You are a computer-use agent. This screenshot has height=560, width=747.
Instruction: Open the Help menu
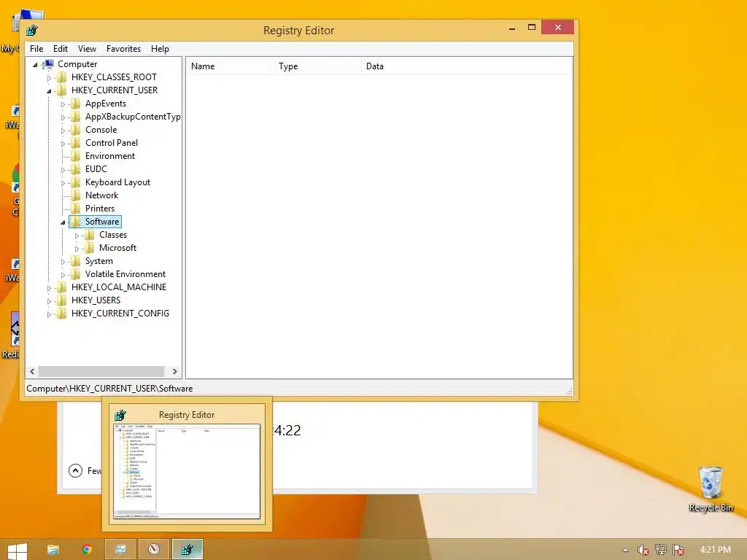(x=160, y=49)
